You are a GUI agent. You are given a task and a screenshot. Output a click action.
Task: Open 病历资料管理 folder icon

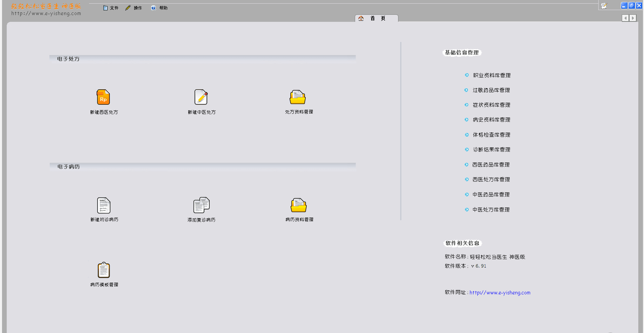(x=298, y=205)
